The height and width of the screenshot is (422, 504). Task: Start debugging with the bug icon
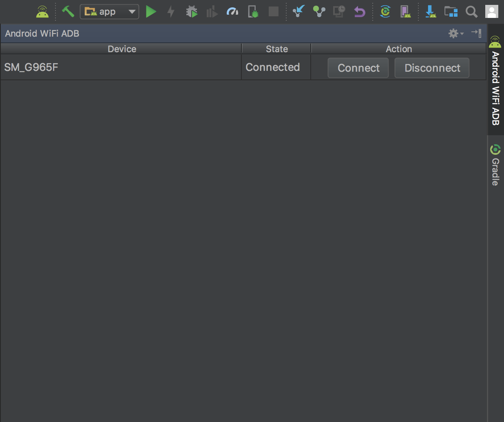(x=192, y=11)
